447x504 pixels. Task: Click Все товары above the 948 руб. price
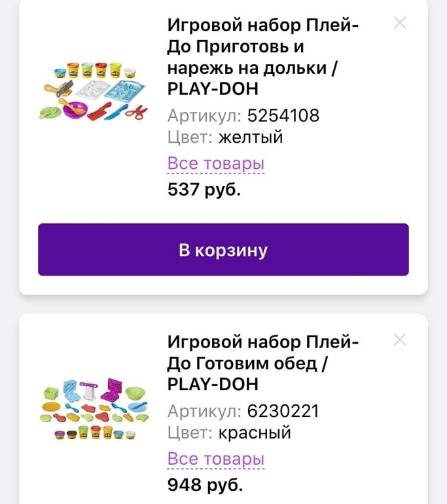216,459
